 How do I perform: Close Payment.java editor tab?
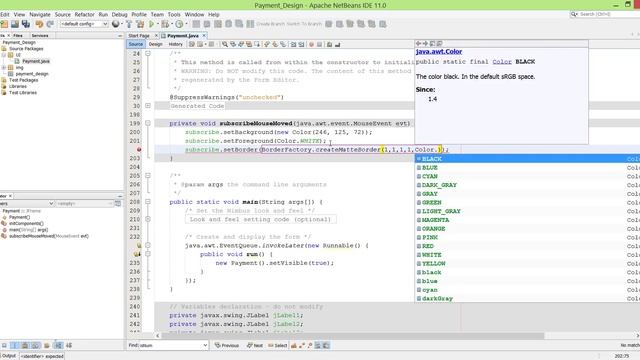[204, 36]
